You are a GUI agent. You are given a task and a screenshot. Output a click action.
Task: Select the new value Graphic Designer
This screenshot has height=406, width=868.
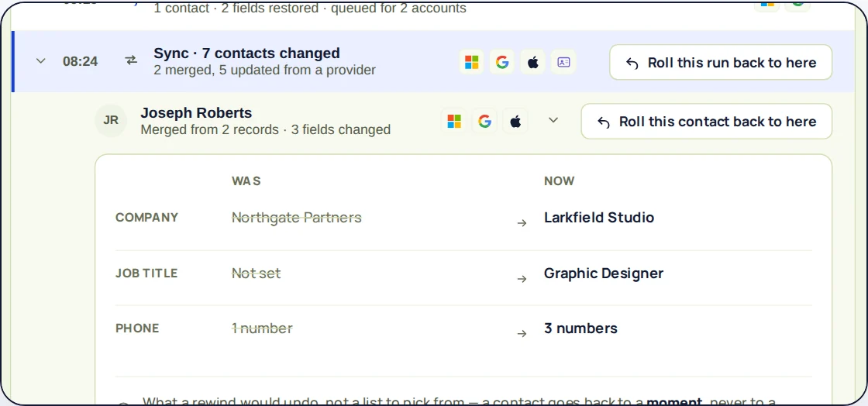coord(604,274)
